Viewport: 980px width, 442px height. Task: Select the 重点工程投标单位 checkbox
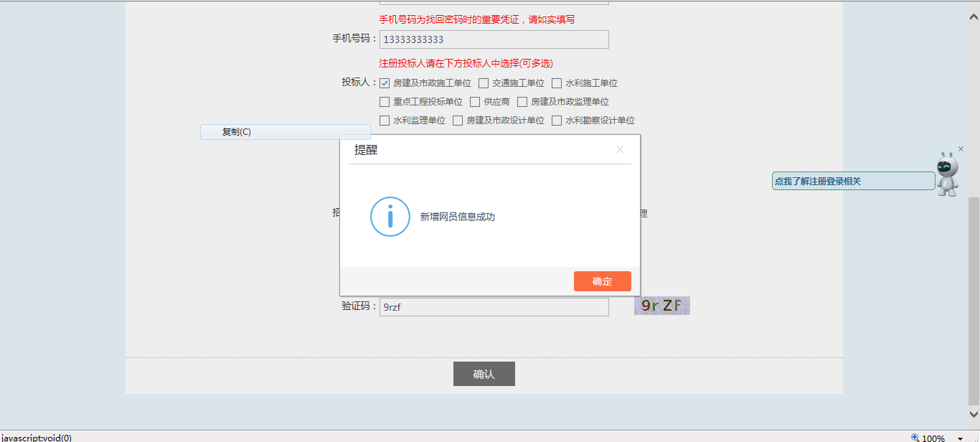click(x=385, y=102)
